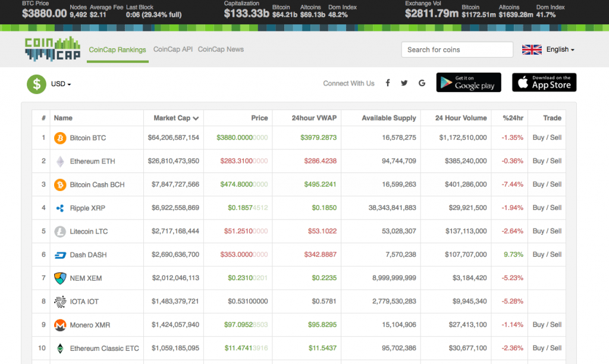Click Buy / Sell for Ripple XRP

[x=547, y=208]
